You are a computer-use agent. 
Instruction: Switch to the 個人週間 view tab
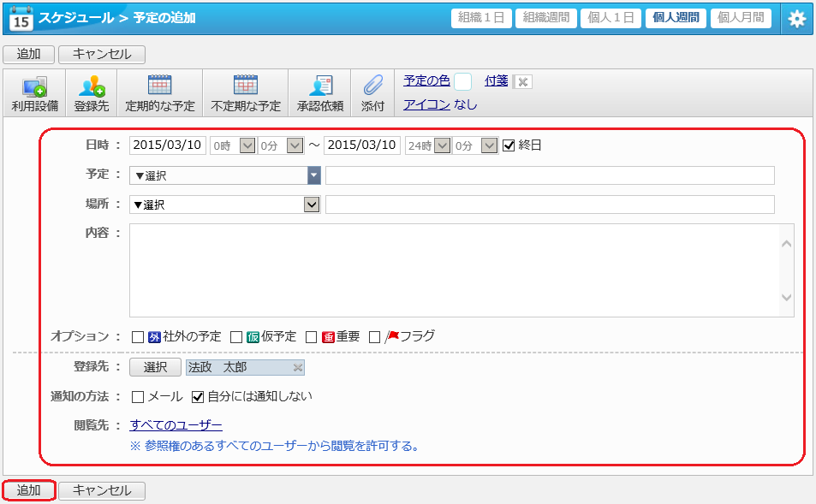(x=676, y=18)
